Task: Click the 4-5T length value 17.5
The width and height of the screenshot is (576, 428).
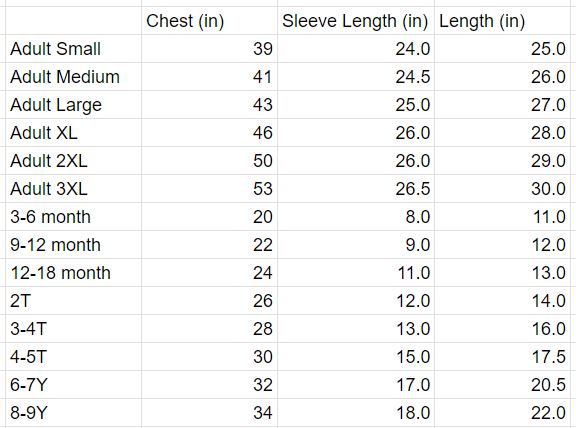Action: pos(502,357)
